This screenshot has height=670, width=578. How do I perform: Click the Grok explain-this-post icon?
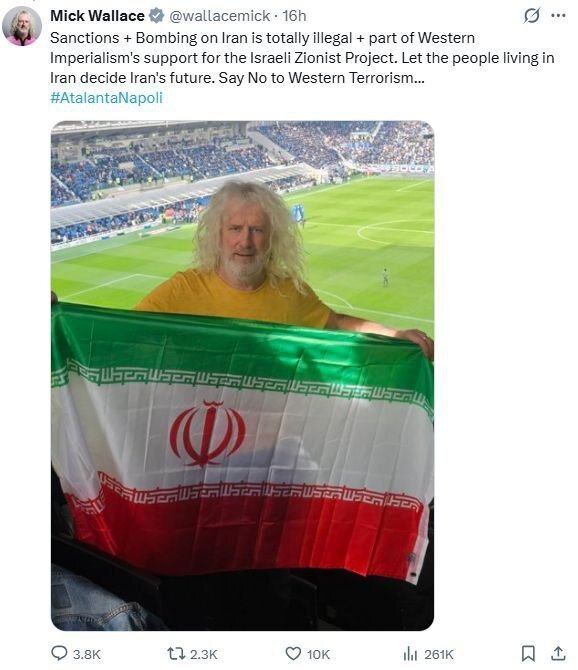click(x=531, y=16)
